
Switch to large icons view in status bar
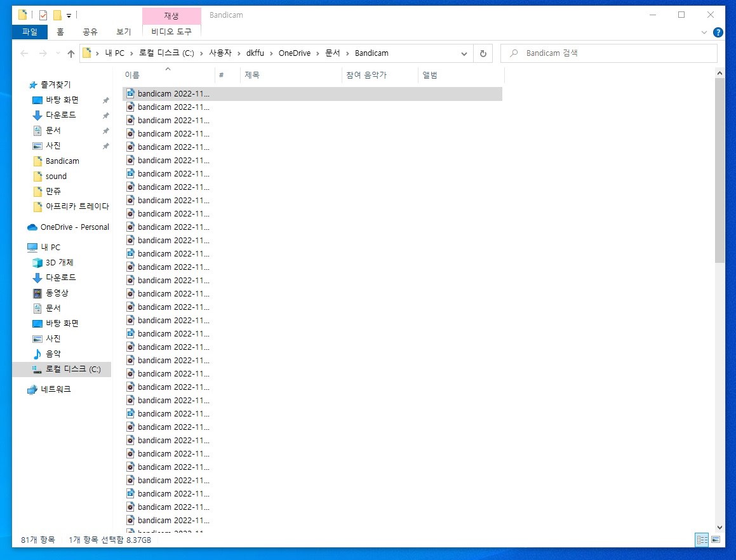pyautogui.click(x=716, y=540)
